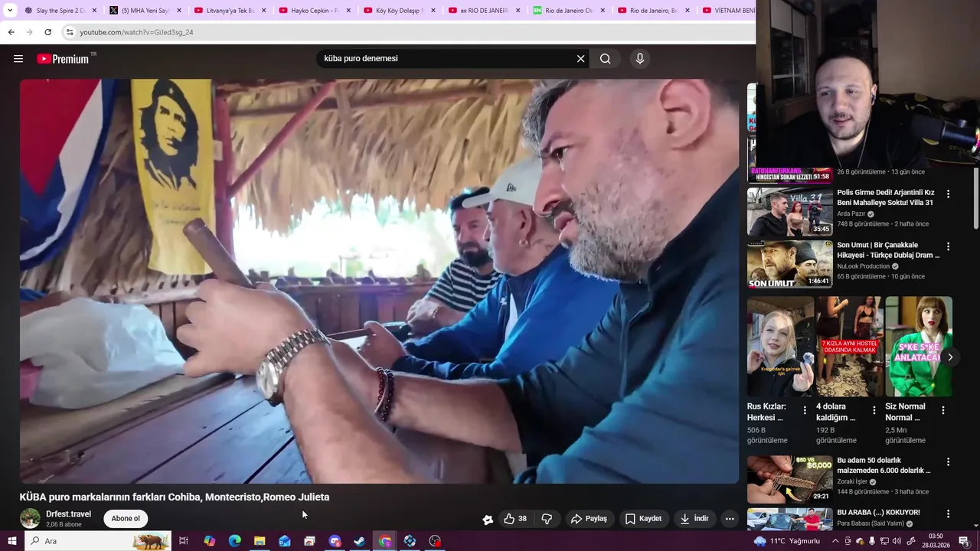Open Task View from the taskbar
The height and width of the screenshot is (551, 980).
pos(184,541)
